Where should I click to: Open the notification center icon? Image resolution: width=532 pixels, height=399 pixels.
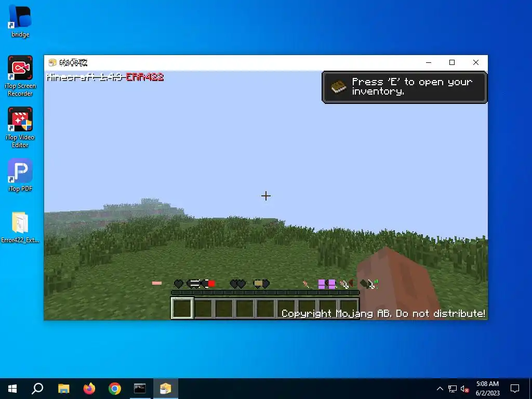515,389
